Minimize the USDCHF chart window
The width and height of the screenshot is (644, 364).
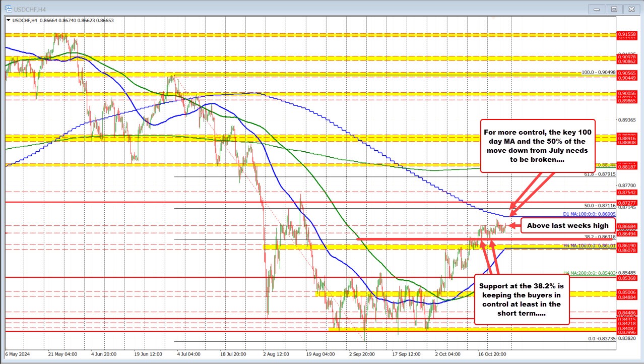coord(596,9)
